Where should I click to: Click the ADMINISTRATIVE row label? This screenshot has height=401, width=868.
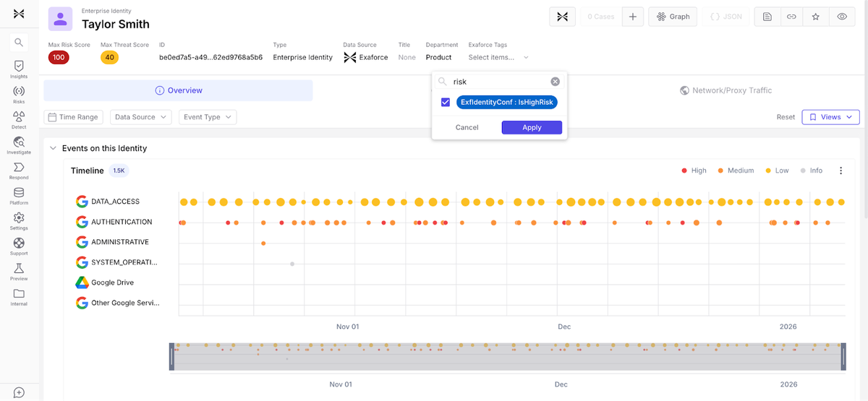[x=120, y=242]
